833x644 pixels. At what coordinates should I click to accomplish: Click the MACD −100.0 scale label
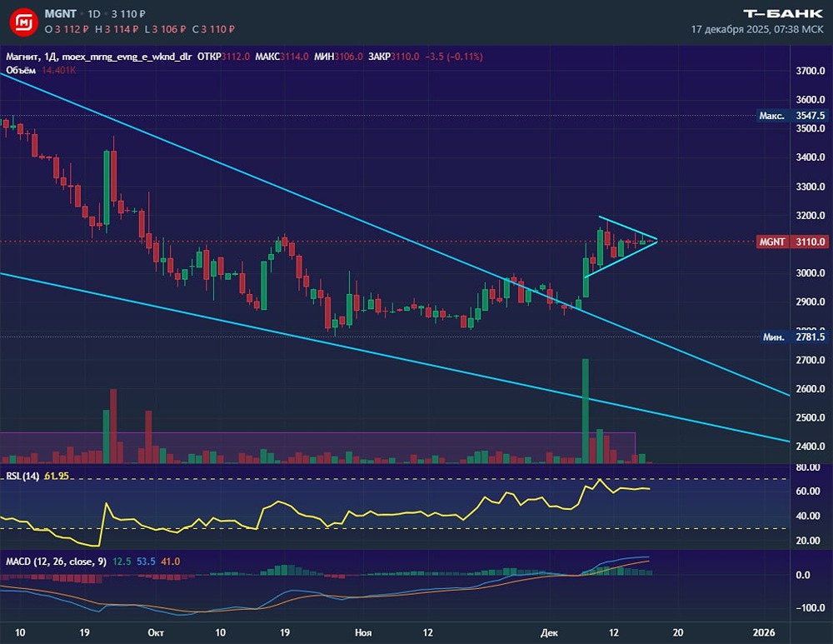811,607
